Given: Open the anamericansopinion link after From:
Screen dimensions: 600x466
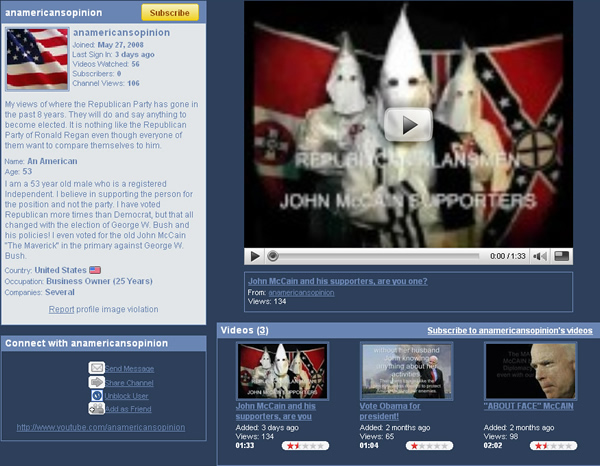Looking at the screenshot, I should point(301,293).
